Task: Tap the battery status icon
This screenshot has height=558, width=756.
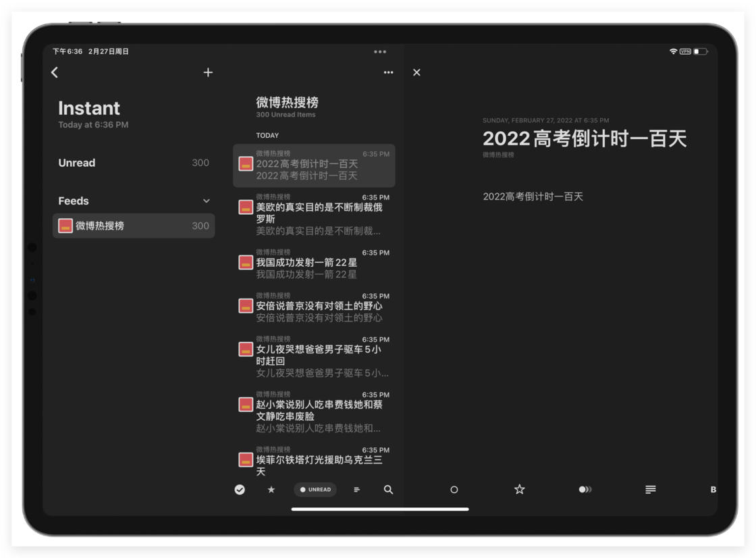Action: [701, 51]
